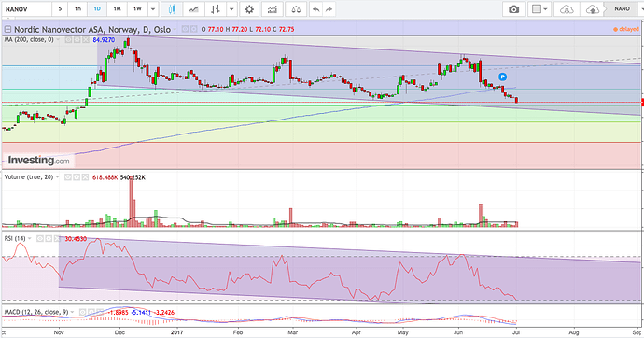This screenshot has width=644, height=338.
Task: Open the NANO saved chart layout
Action: (622, 9)
